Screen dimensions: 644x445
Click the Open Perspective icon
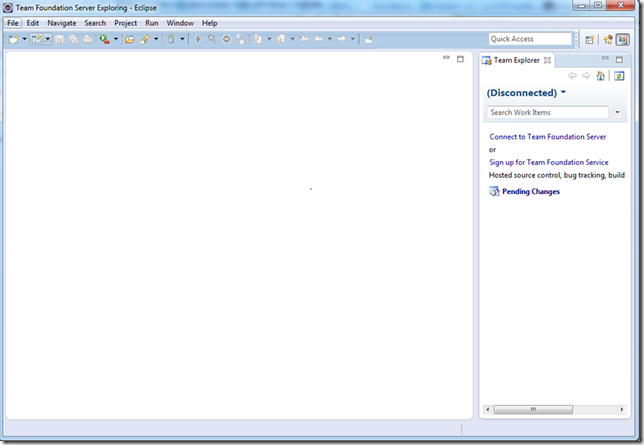coord(590,39)
